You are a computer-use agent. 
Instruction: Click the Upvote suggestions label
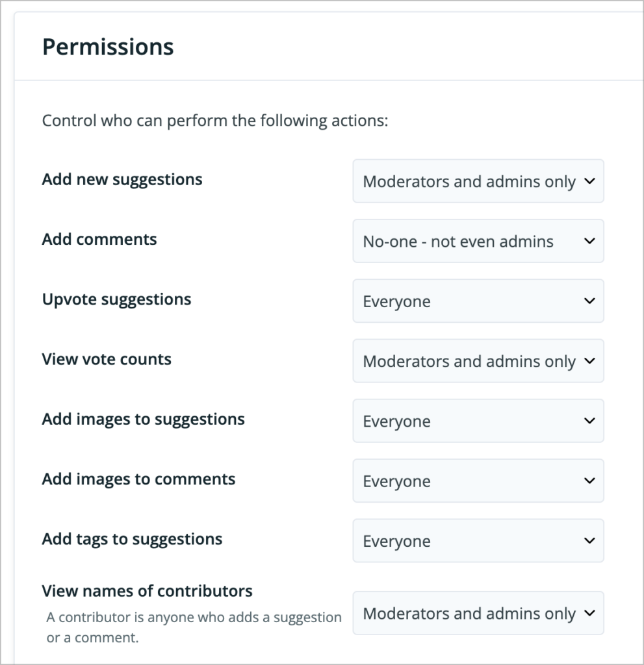[x=117, y=300]
